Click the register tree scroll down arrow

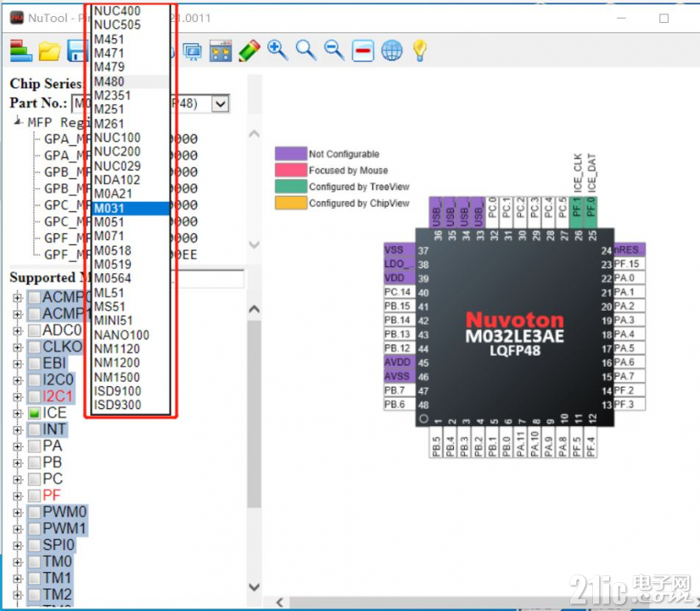click(255, 244)
